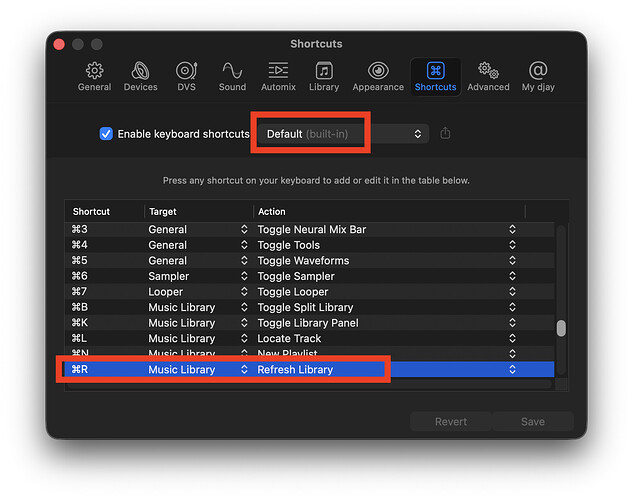Screen dimensions: 632x500
Task: Click the share preset icon
Action: pyautogui.click(x=445, y=133)
